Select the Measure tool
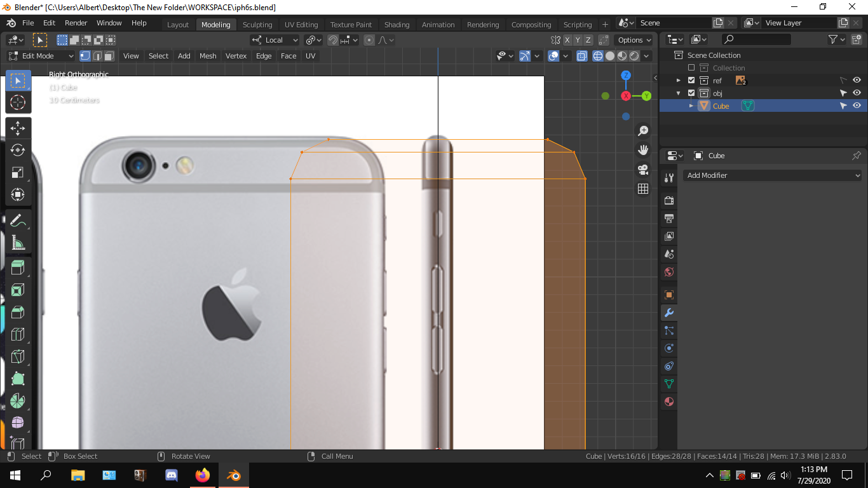The height and width of the screenshot is (488, 868). tap(18, 243)
